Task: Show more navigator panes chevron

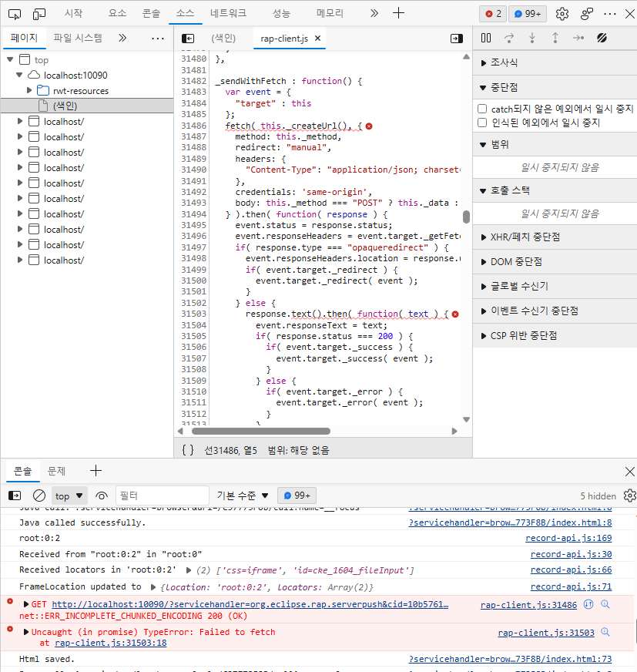Action: click(x=122, y=38)
